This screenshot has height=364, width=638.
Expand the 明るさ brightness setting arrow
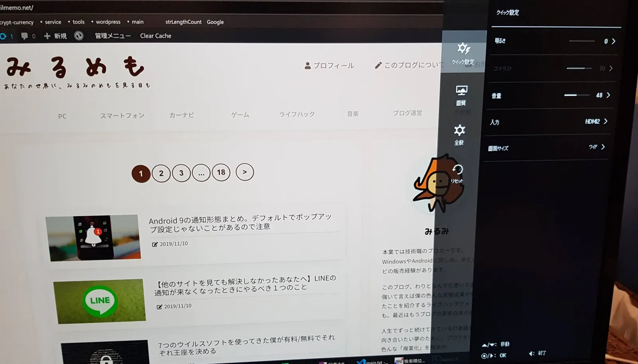pos(614,41)
